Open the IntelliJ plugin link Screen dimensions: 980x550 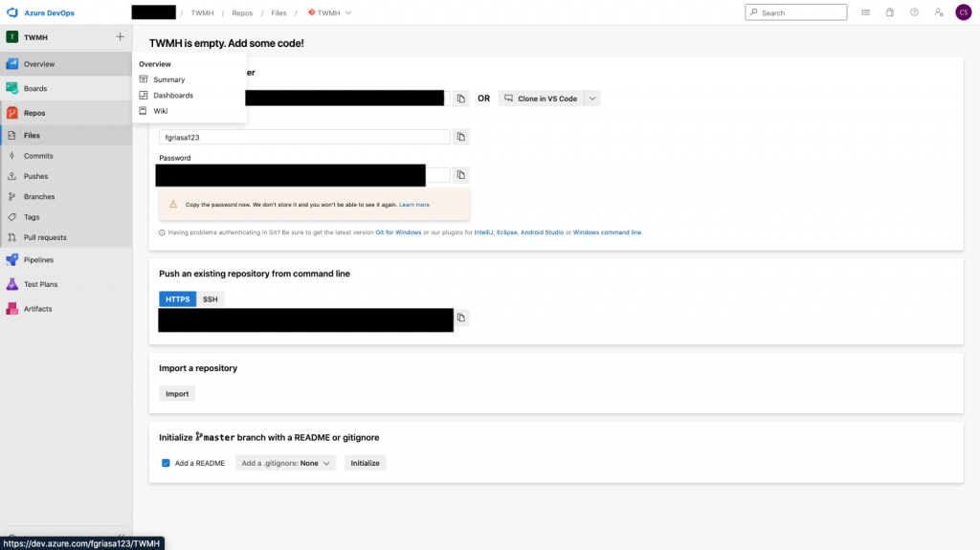[483, 232]
